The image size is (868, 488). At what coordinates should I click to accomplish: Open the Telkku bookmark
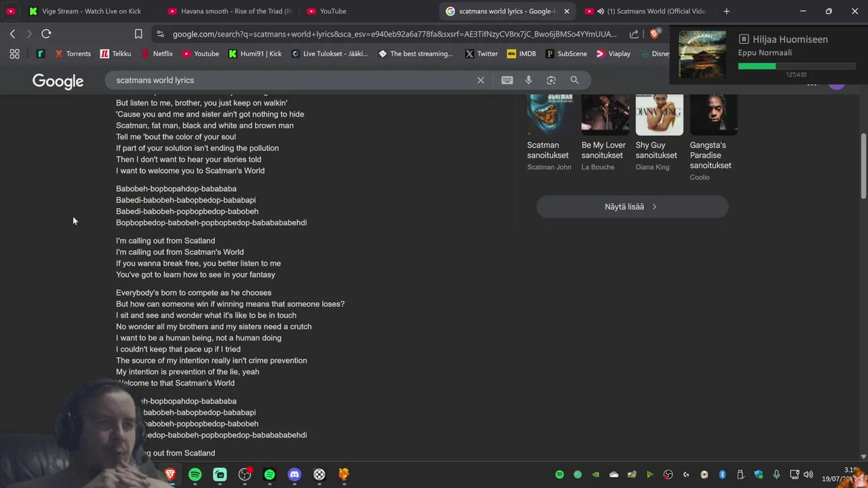click(x=115, y=54)
